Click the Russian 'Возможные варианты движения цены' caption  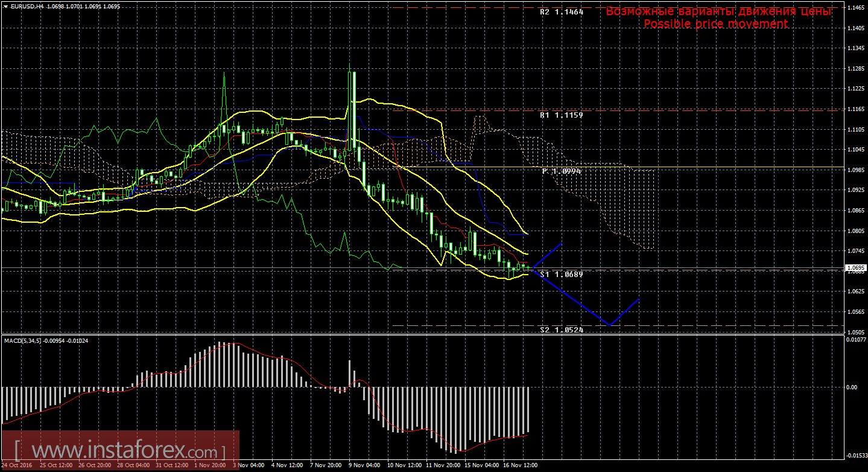(719, 11)
